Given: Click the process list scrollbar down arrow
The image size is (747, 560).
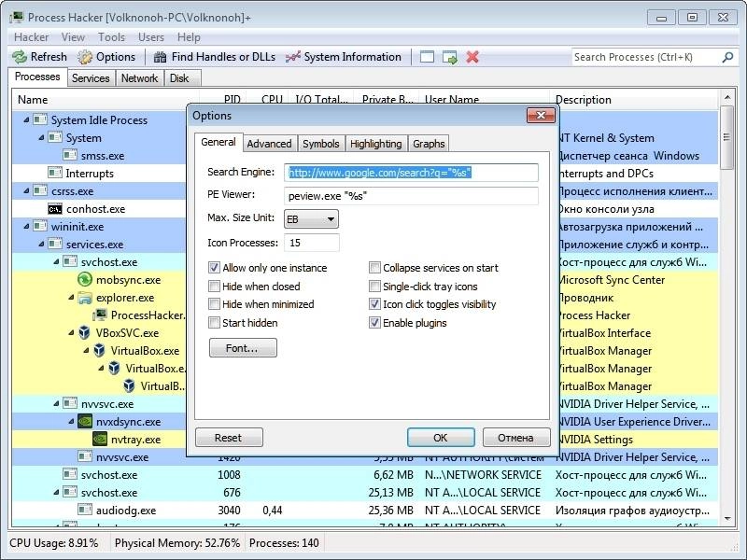Looking at the screenshot, I should (x=727, y=519).
